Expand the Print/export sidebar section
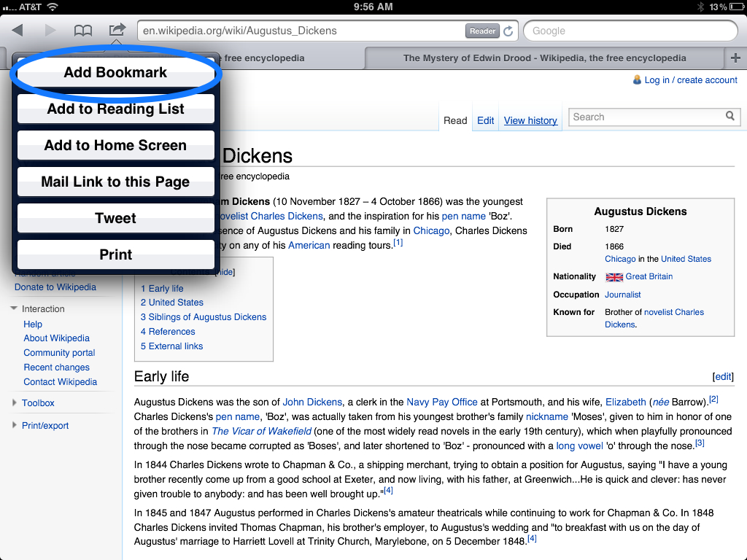The width and height of the screenshot is (747, 560). 45,425
